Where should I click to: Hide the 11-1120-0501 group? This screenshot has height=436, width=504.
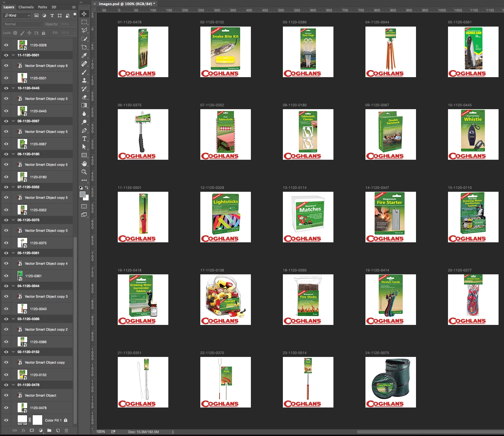pyautogui.click(x=6, y=55)
